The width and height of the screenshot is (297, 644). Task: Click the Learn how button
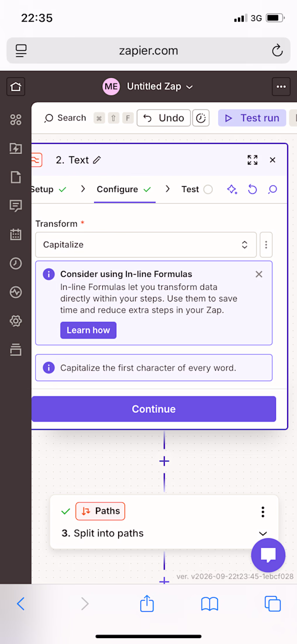click(x=88, y=330)
